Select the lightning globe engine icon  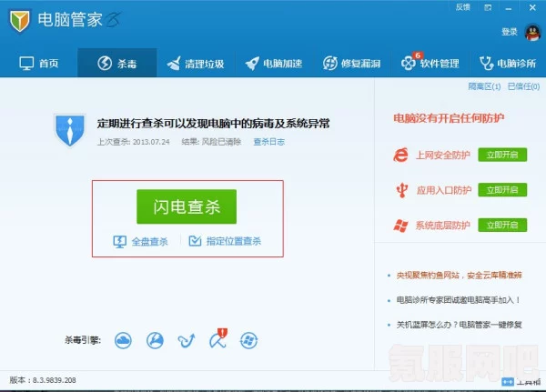point(155,340)
